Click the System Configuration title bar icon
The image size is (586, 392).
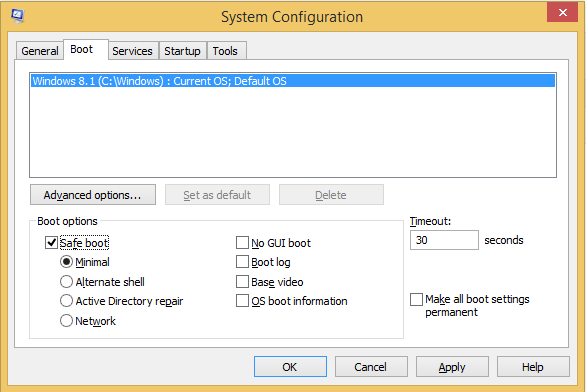coord(17,16)
